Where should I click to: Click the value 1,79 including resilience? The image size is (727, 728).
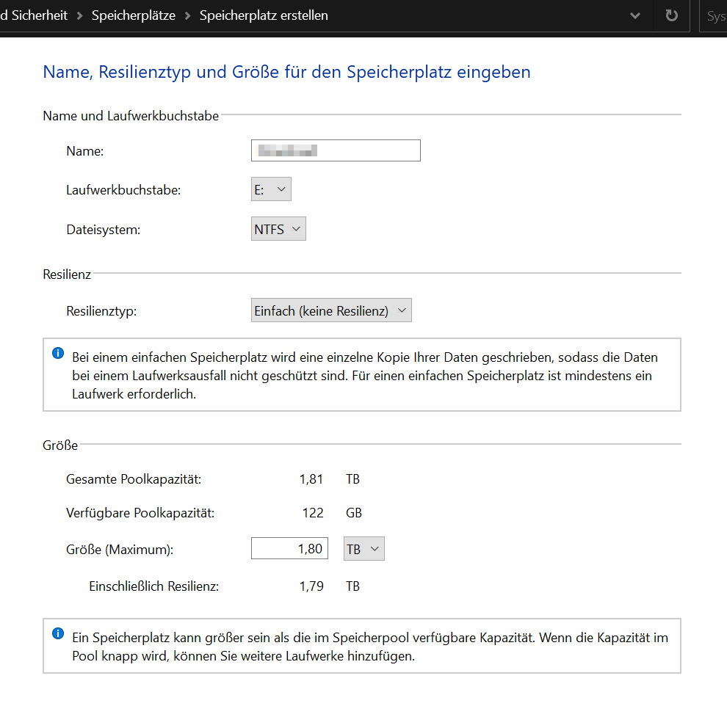[x=311, y=586]
